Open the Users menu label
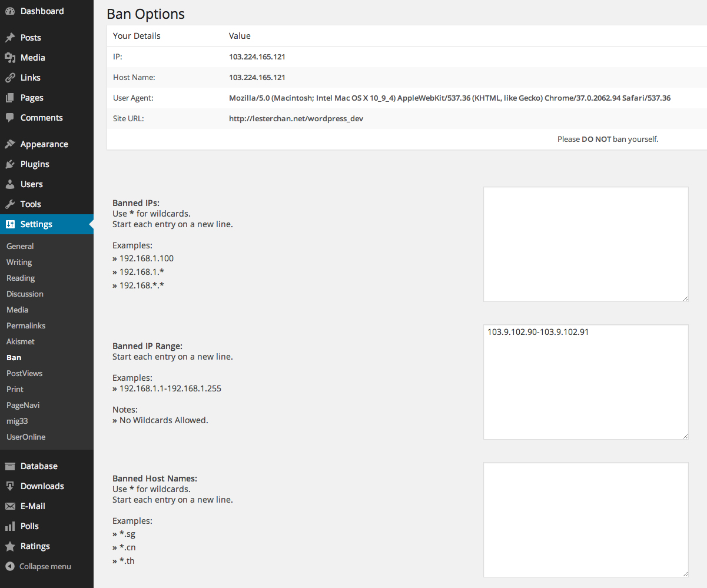Image resolution: width=707 pixels, height=588 pixels. 32,184
